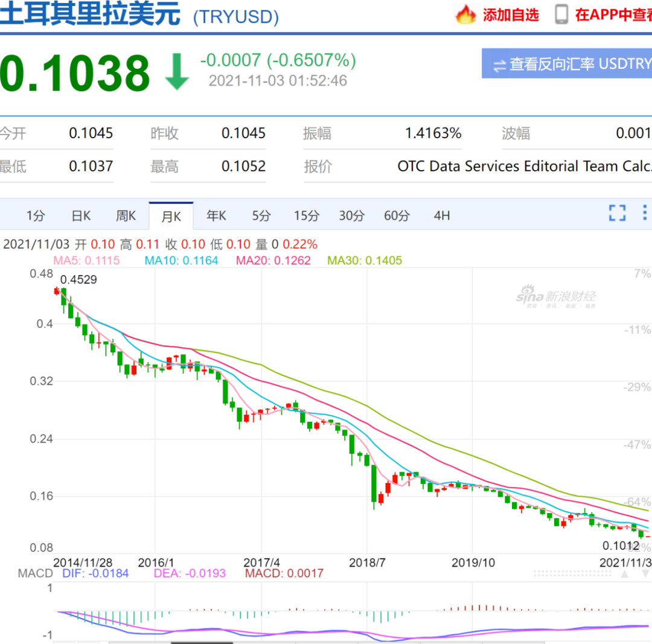Switch chart to 4H tab
This screenshot has height=644, width=652.
point(441,216)
